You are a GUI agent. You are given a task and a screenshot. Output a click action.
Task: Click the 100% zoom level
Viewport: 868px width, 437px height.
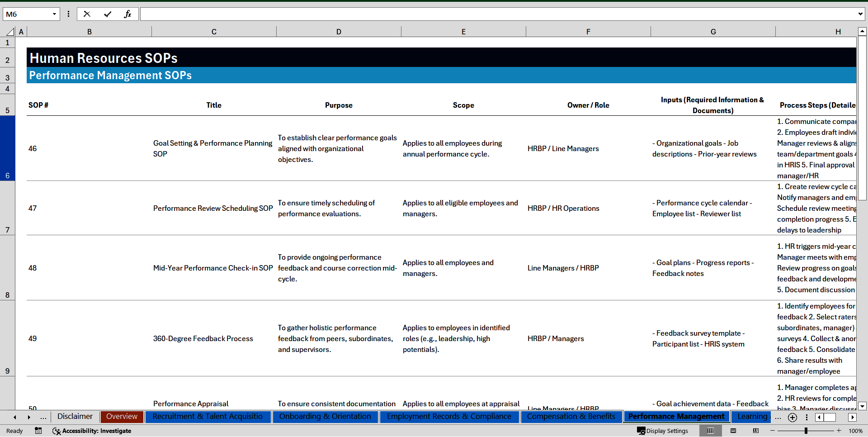click(x=855, y=431)
